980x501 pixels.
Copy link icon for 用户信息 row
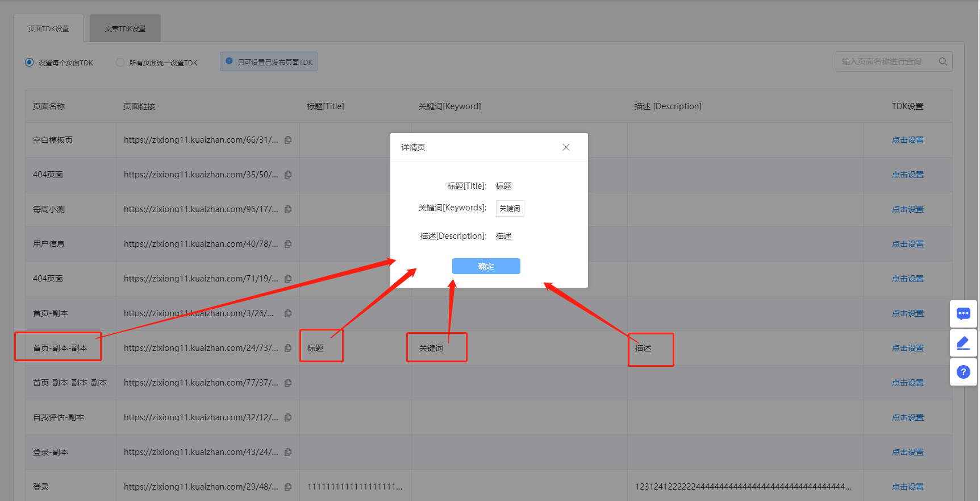point(288,244)
